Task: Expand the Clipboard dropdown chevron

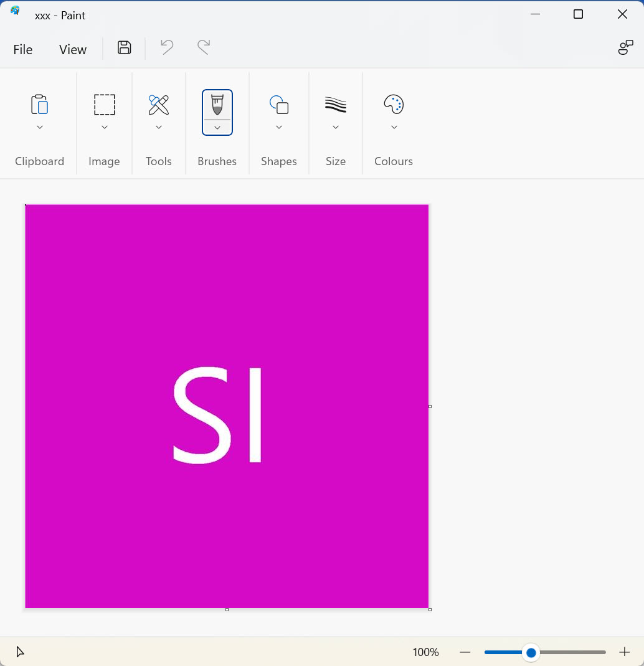Action: pos(39,127)
